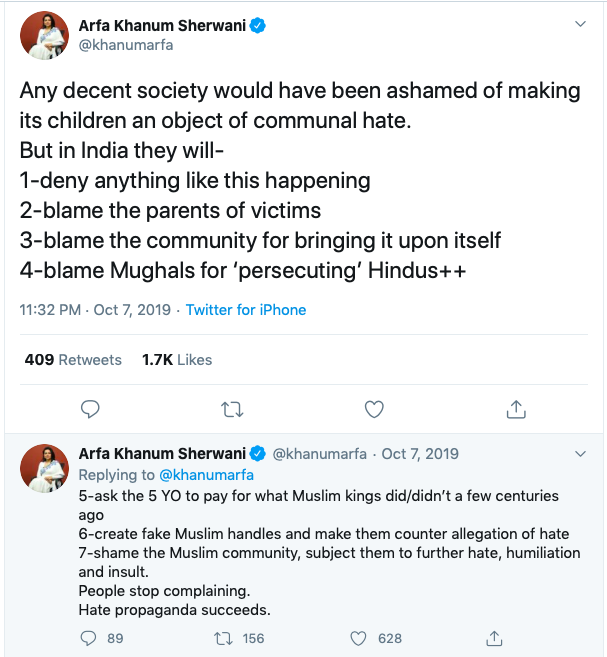
Task: Like the thread reply with 628 likes
Action: pos(360,637)
